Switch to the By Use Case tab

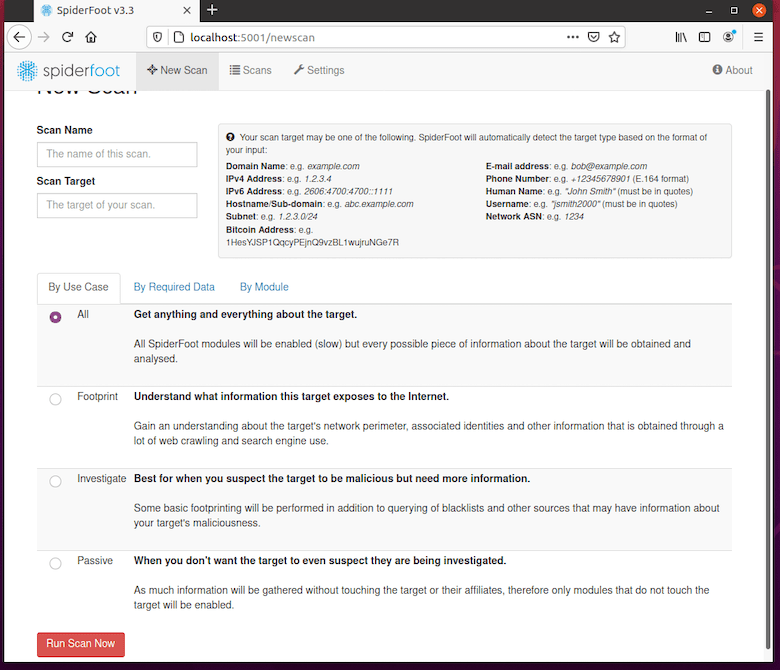pos(79,287)
